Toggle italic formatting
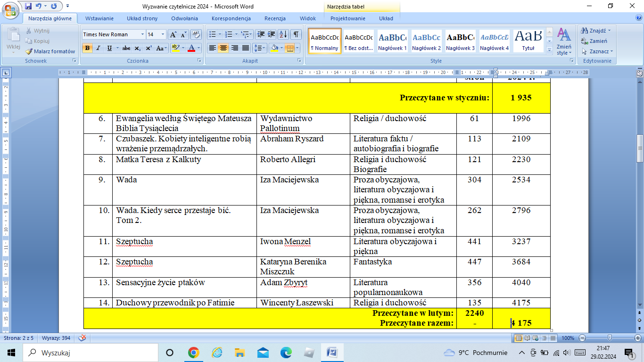The width and height of the screenshot is (644, 362). point(98,48)
